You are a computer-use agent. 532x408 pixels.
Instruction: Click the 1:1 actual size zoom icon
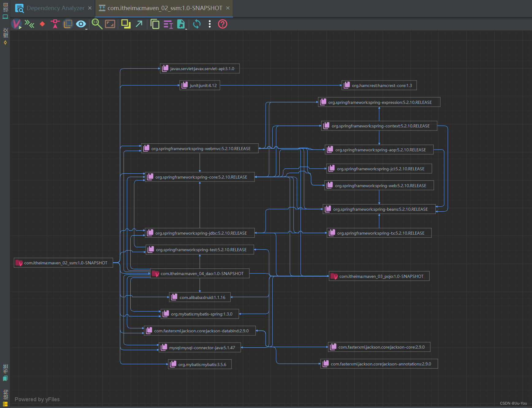[97, 24]
